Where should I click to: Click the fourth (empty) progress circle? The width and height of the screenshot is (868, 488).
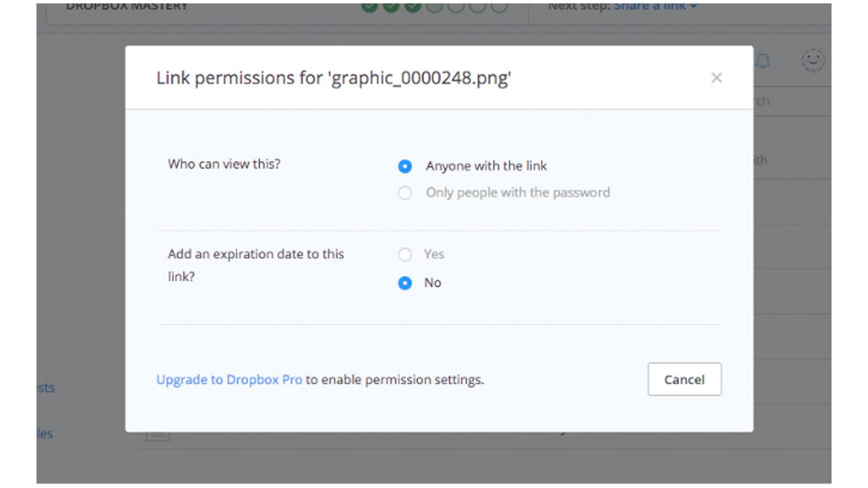click(x=435, y=7)
